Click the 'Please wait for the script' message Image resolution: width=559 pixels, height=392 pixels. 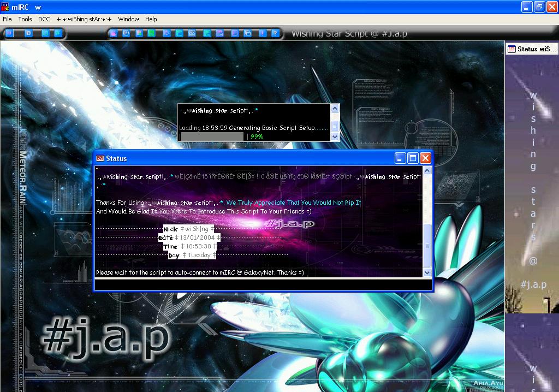200,272
